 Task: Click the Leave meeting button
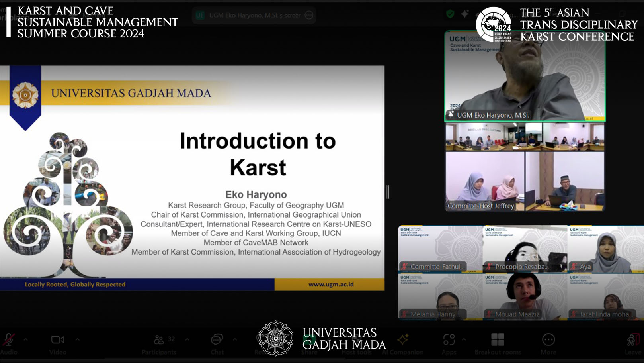point(633,344)
